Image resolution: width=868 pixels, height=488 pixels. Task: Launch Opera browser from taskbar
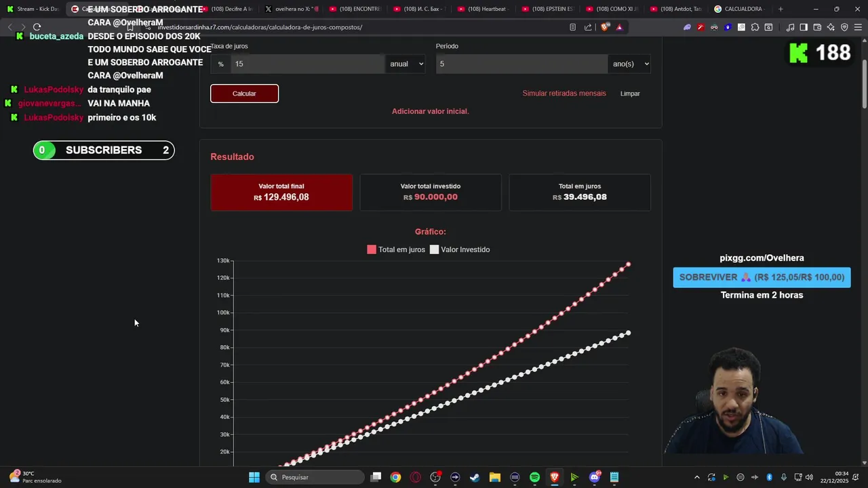click(x=415, y=477)
